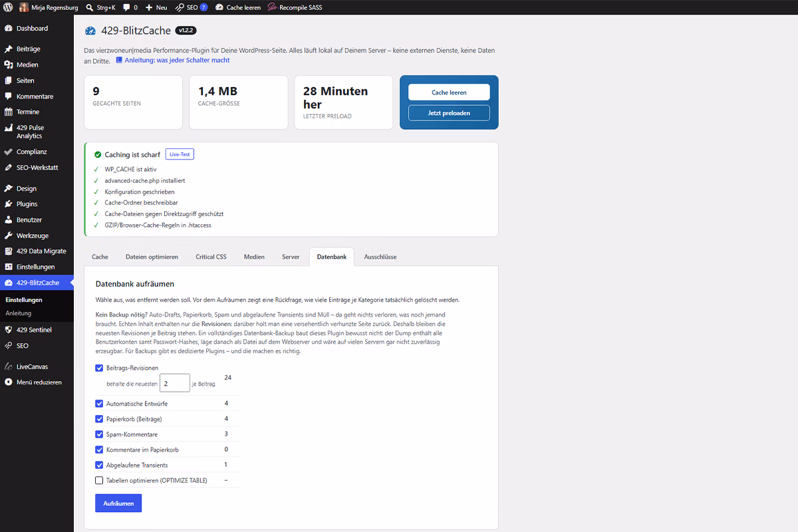Screen dimensions: 798x532
Task: Click the Medien icon in sidebar
Action: (9, 65)
